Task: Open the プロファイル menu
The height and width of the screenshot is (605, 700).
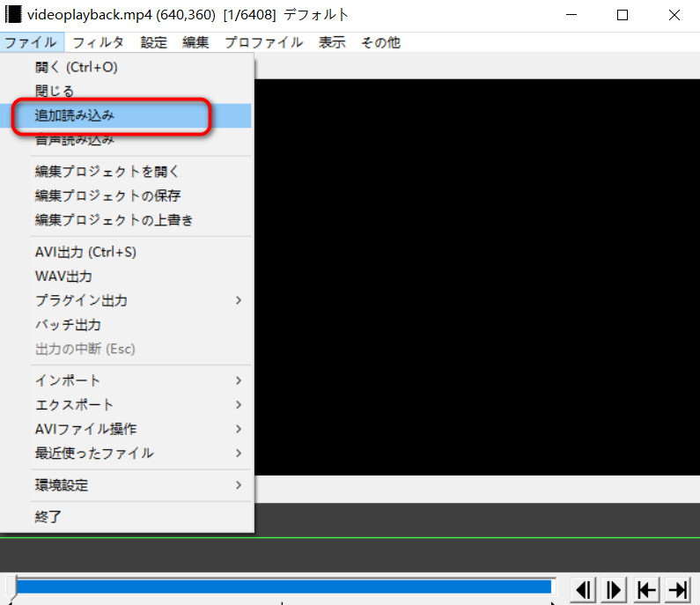Action: 264,42
